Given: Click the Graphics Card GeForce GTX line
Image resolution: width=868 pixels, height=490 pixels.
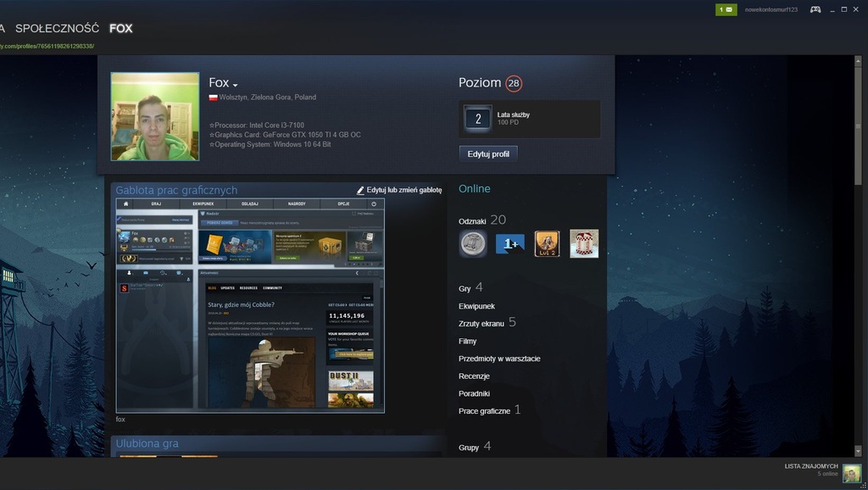Looking at the screenshot, I should pyautogui.click(x=285, y=135).
